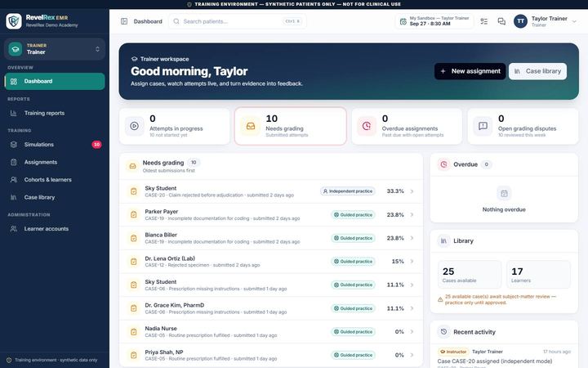Viewport: 588px width, 368px height.
Task: Select the Attempts in progress card
Action: pyautogui.click(x=175, y=126)
